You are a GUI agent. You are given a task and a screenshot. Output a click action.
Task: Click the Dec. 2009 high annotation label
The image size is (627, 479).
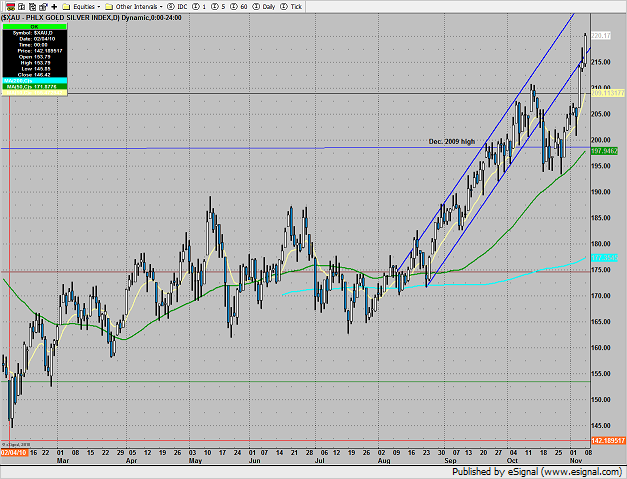click(452, 142)
